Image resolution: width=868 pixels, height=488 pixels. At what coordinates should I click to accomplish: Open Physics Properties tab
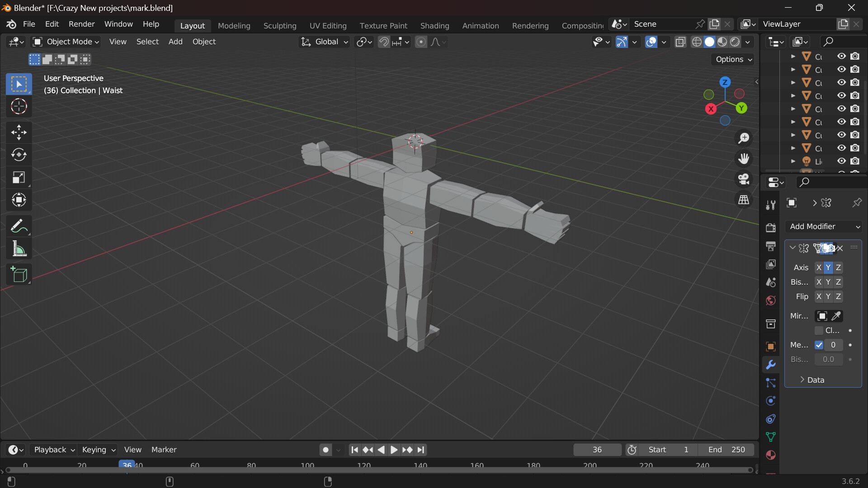[771, 400]
